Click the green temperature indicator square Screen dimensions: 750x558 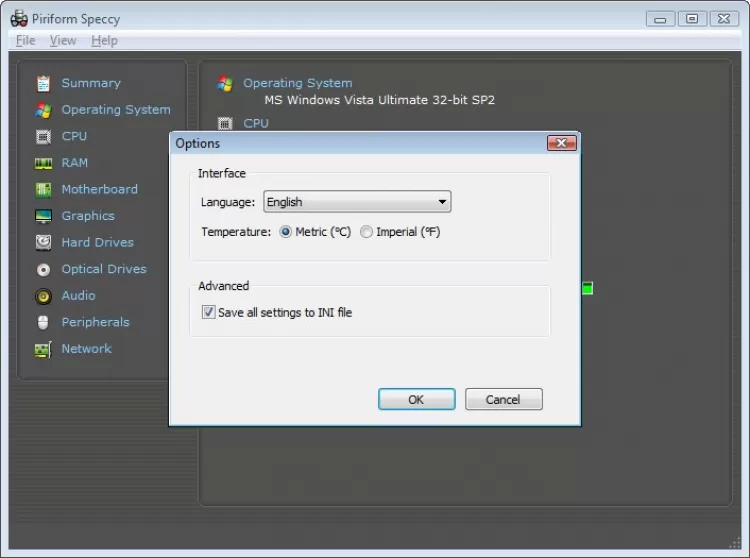click(587, 288)
